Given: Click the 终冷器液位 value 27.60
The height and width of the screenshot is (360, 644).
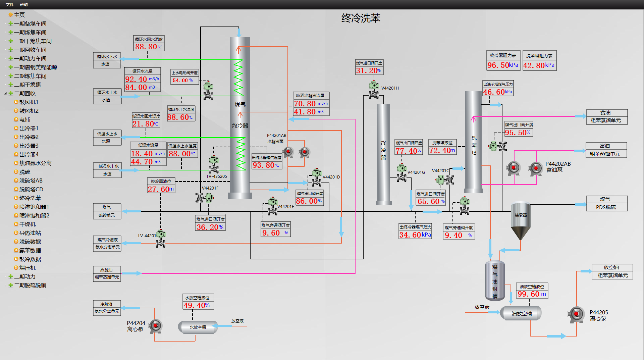Looking at the screenshot, I should click(161, 189).
